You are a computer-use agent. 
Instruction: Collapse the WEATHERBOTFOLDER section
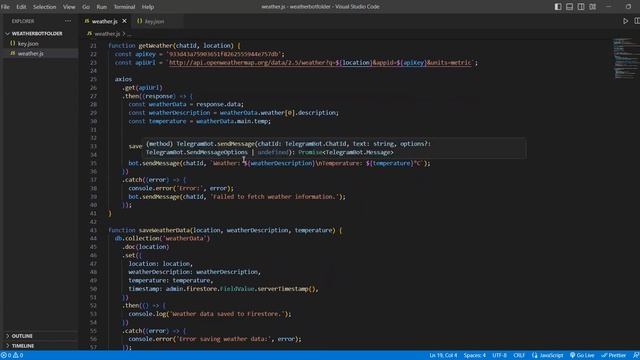pos(37,33)
